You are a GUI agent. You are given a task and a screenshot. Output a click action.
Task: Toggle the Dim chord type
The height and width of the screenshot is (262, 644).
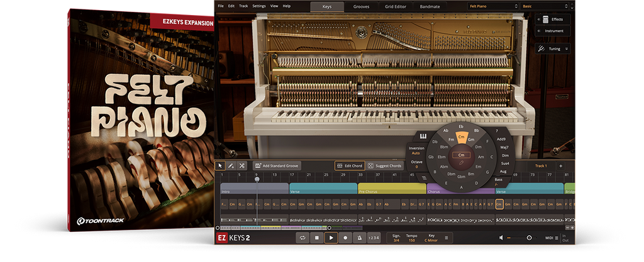point(505,156)
